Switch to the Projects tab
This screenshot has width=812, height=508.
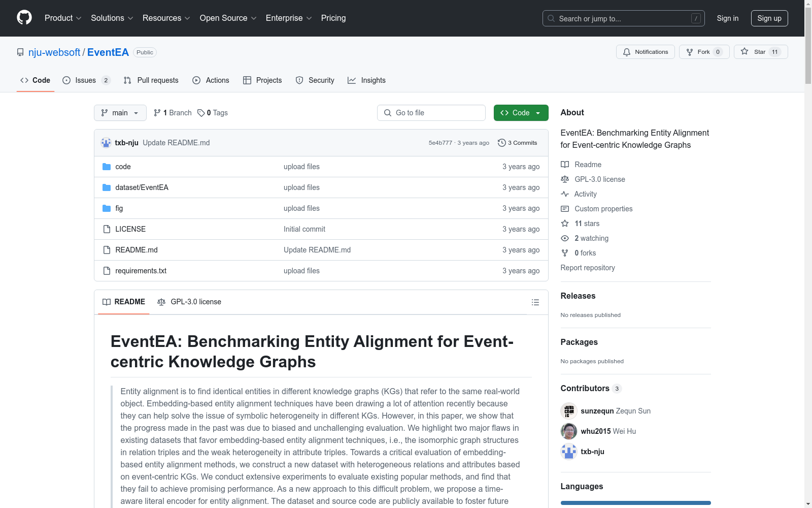(x=262, y=80)
